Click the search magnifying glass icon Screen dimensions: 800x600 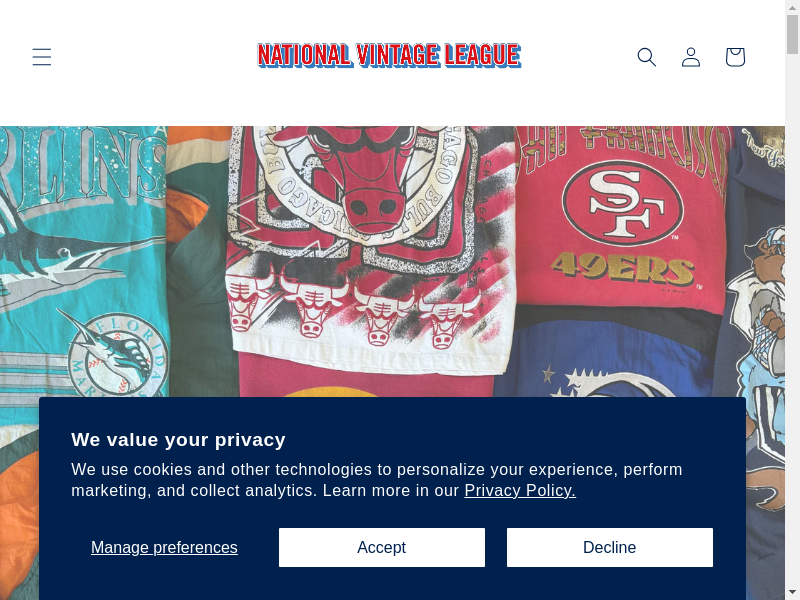(x=647, y=57)
